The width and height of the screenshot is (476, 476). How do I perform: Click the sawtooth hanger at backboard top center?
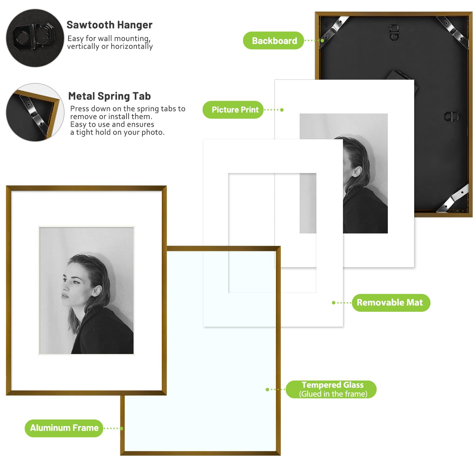394,32
